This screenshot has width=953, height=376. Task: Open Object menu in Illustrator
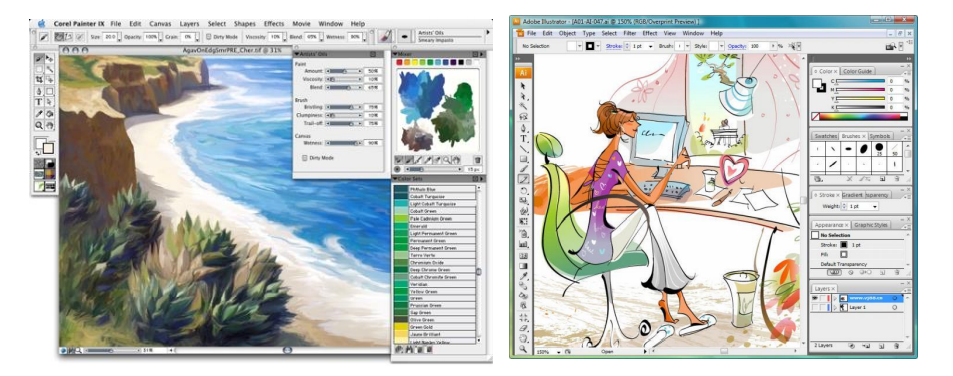click(567, 33)
